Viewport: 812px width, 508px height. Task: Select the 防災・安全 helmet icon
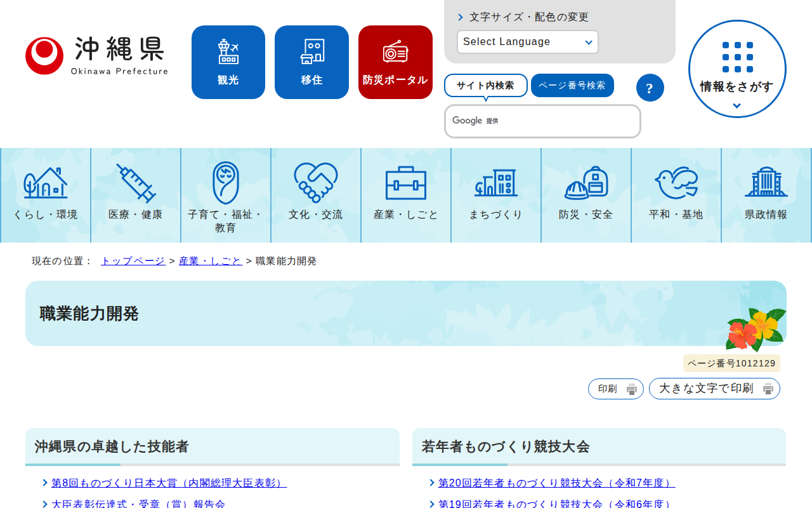pos(586,184)
